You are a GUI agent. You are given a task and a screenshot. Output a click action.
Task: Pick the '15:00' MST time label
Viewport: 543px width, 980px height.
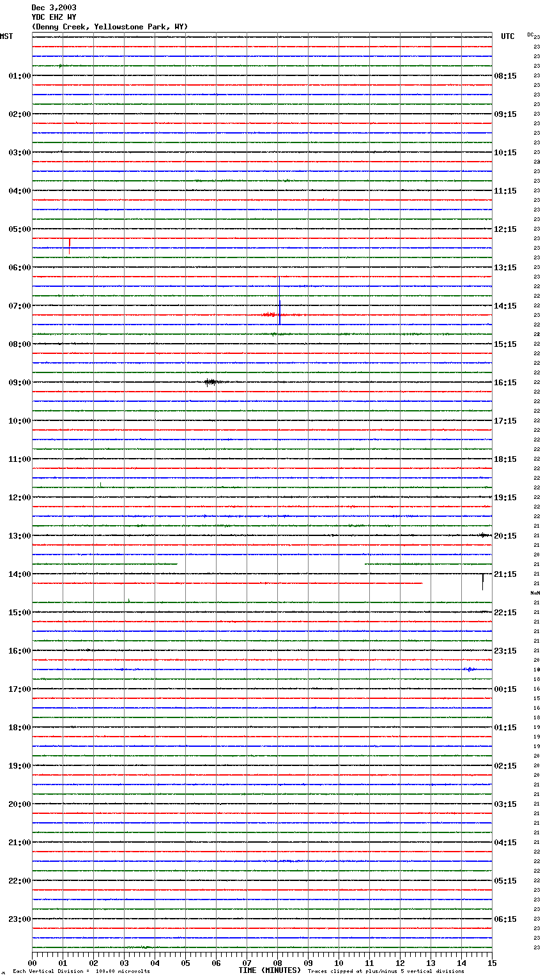click(20, 613)
